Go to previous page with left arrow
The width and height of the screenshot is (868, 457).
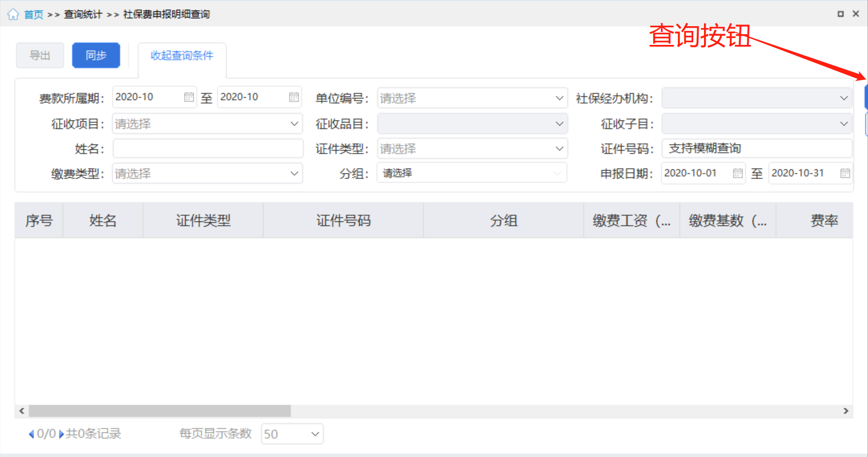(x=31, y=434)
